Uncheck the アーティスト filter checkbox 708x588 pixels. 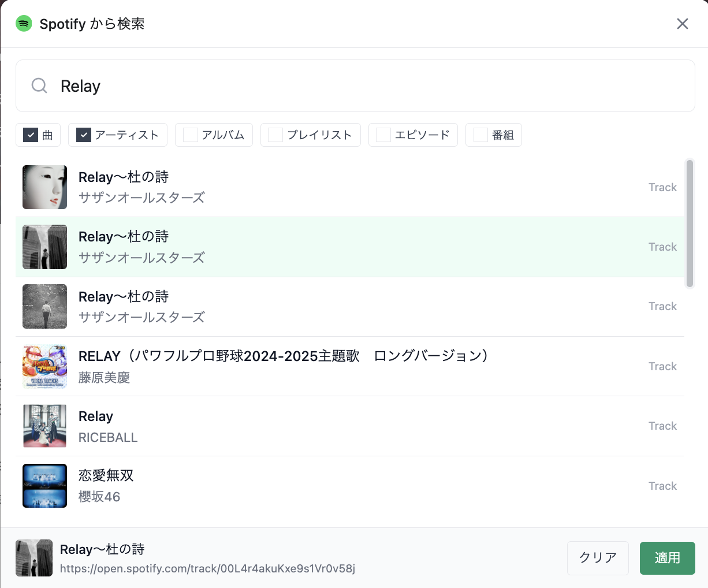click(x=84, y=135)
